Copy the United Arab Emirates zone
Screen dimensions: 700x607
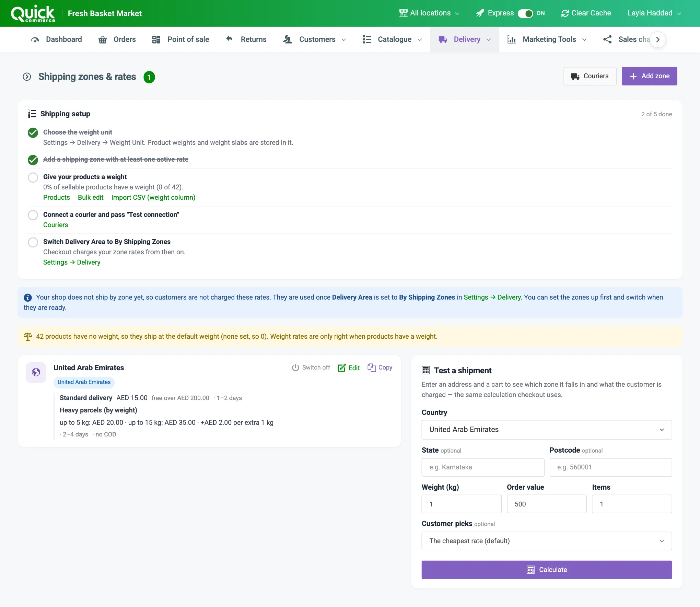point(380,367)
